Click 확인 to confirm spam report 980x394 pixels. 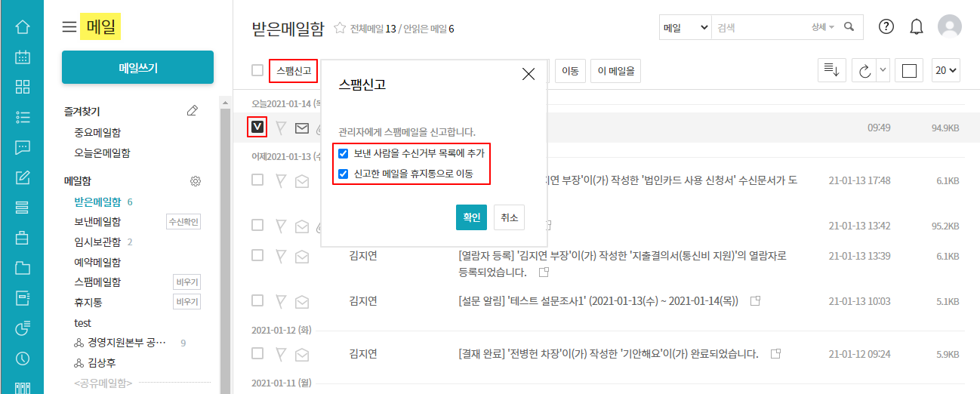point(471,217)
